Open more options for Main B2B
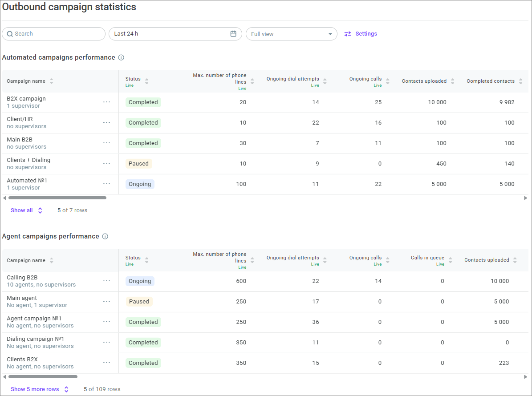Viewport: 532px width, 396px height. (x=106, y=143)
